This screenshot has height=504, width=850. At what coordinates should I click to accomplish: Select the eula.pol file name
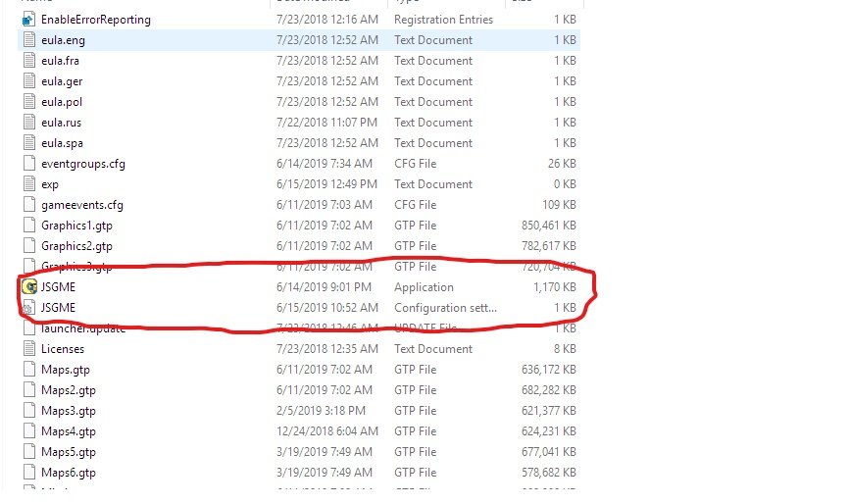tap(62, 102)
